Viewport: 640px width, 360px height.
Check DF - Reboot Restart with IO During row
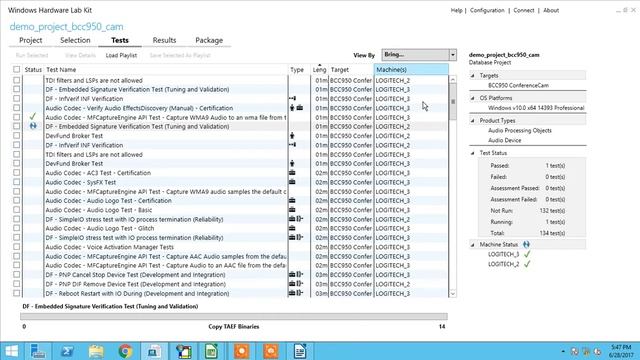[16, 293]
